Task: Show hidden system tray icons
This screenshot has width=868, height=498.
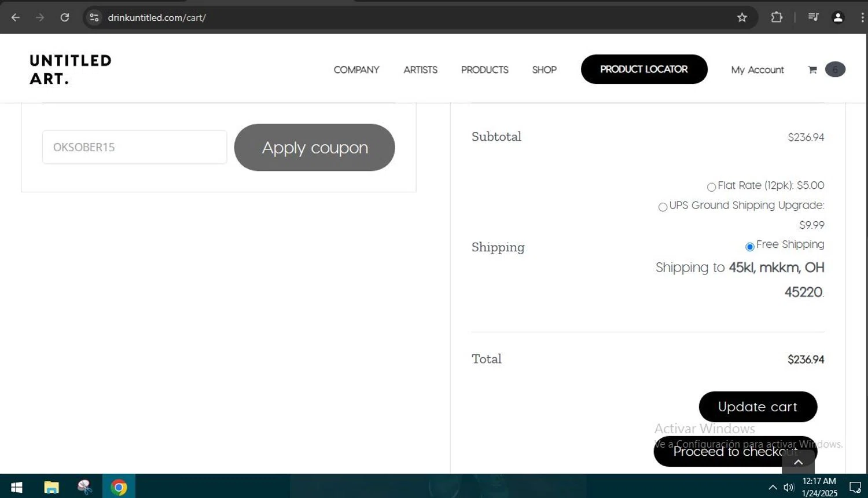Action: 773,487
